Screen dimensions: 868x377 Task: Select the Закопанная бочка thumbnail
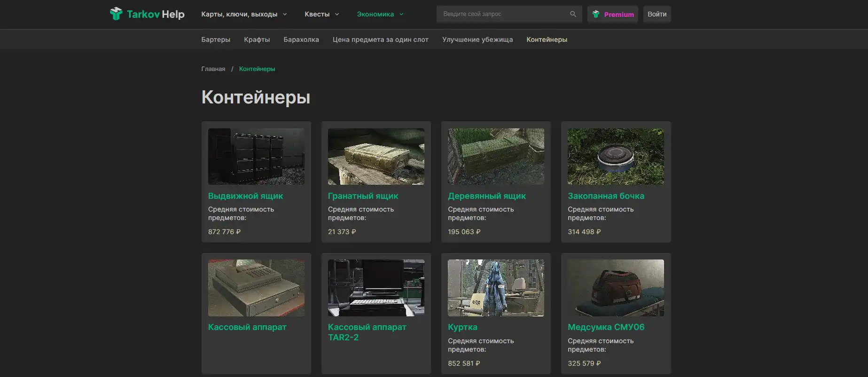(x=616, y=157)
